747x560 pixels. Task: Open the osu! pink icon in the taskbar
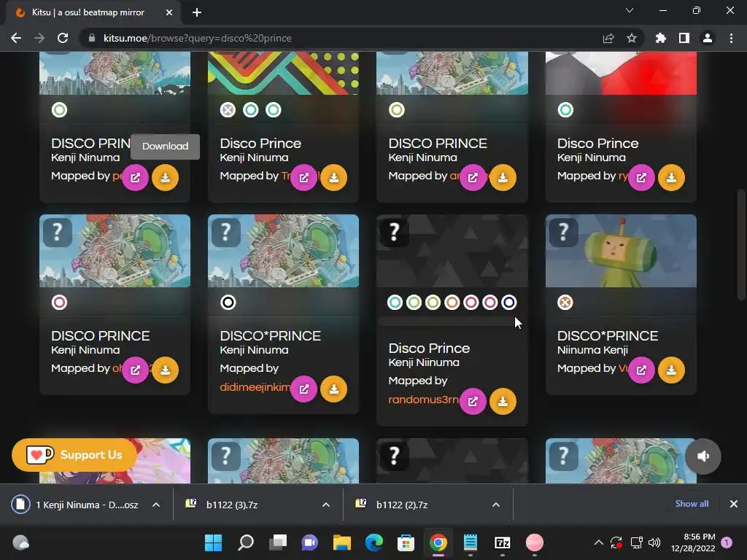click(x=534, y=542)
